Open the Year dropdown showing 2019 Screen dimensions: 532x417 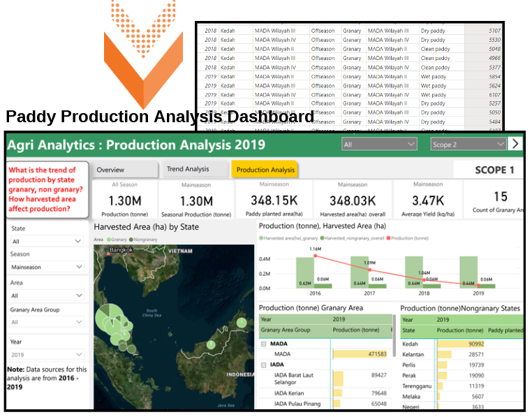(x=47, y=355)
